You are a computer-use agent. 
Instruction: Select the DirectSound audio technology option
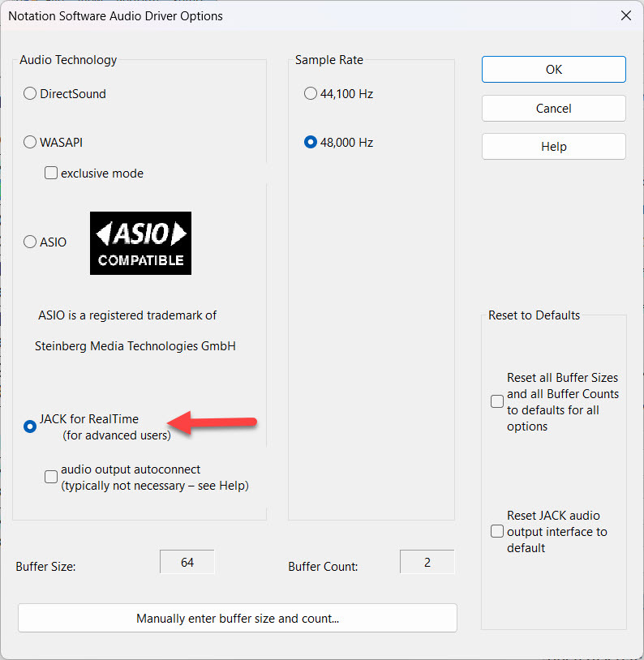(x=30, y=94)
